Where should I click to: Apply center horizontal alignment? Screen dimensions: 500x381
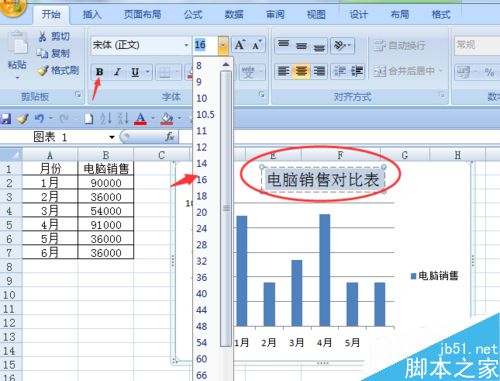pos(301,71)
